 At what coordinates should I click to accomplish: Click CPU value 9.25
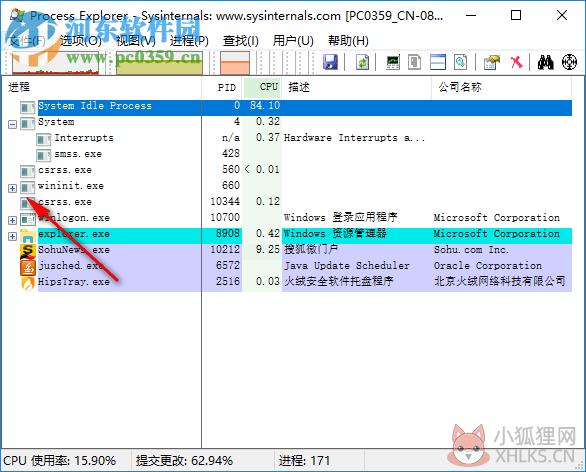[268, 250]
